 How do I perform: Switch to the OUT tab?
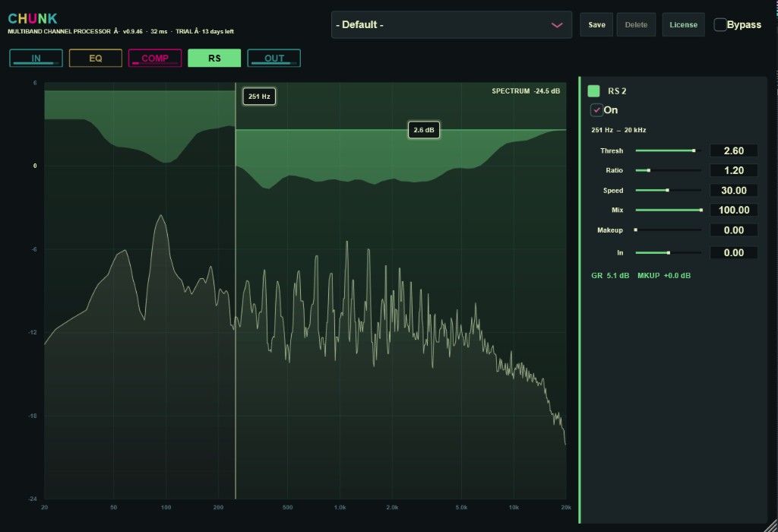point(274,58)
